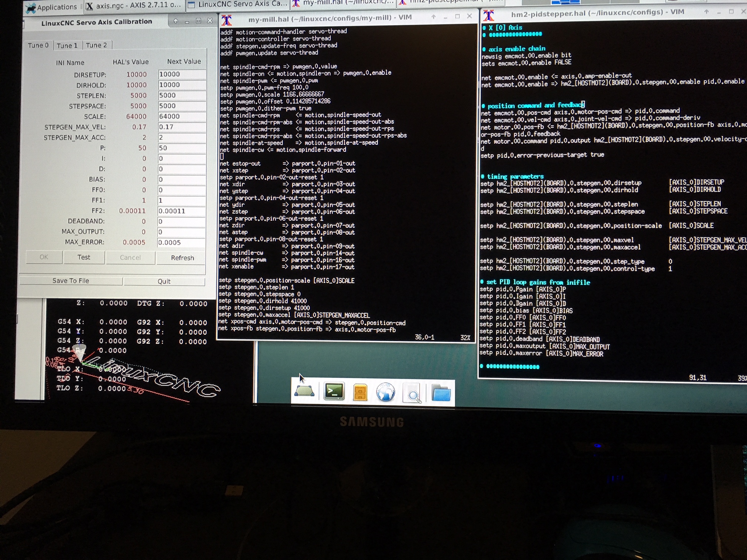Click the Cancel button in calibration window

[x=130, y=258]
